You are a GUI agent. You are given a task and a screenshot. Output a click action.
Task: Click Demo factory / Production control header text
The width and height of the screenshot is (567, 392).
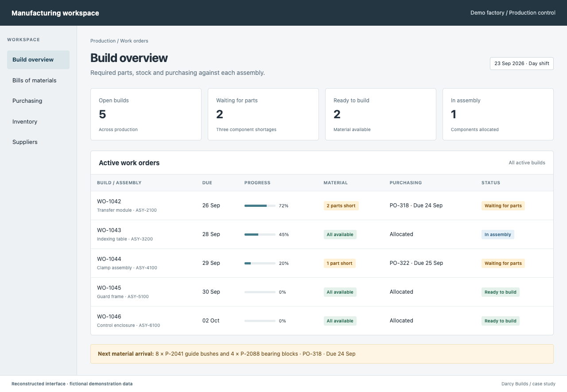tap(513, 13)
